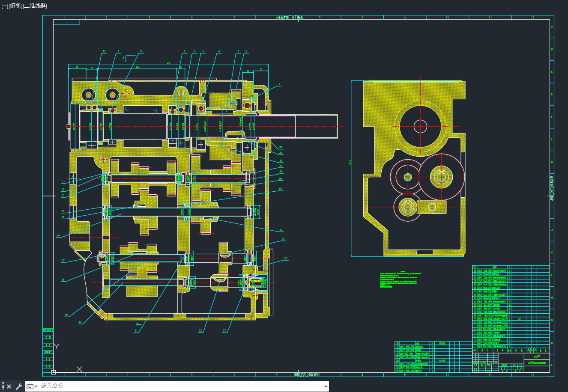Close the command line with its X
568x392 pixels.
coord(9,386)
